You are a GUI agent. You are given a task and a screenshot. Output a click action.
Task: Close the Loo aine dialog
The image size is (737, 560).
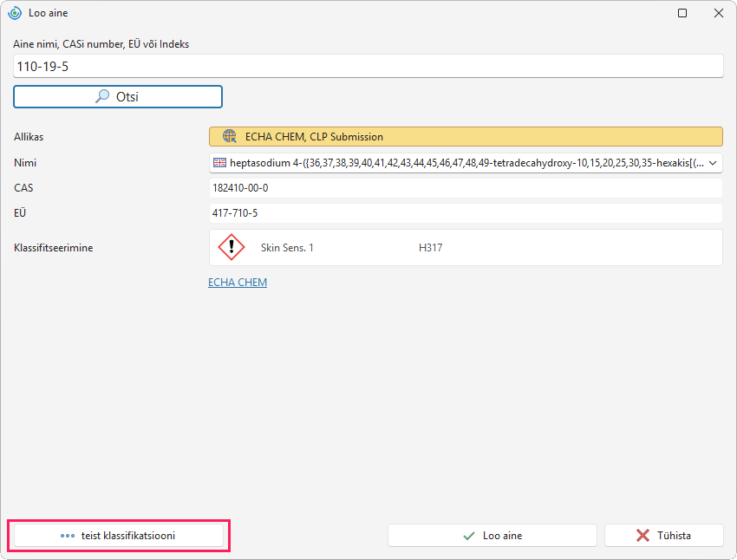[719, 13]
